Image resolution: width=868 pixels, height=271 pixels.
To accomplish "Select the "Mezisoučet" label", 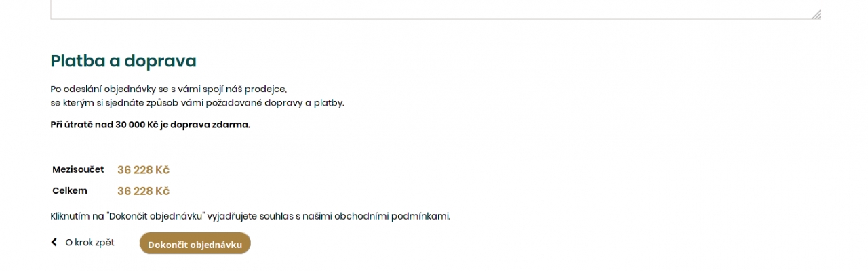I will click(78, 169).
